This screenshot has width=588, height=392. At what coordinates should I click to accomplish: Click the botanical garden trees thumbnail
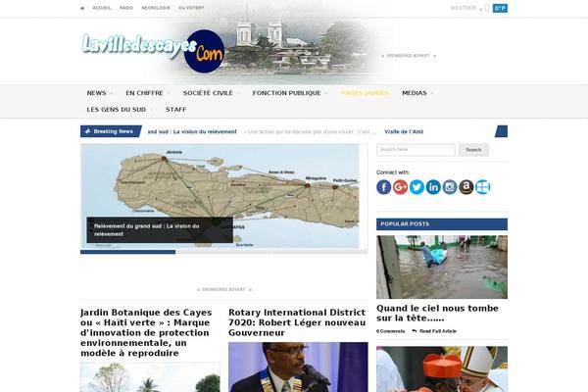150,377
